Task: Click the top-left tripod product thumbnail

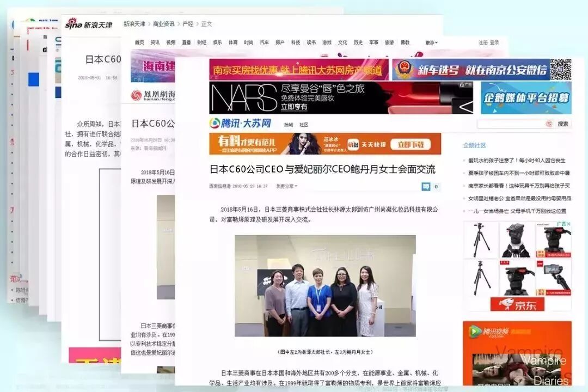Action: coord(481,240)
